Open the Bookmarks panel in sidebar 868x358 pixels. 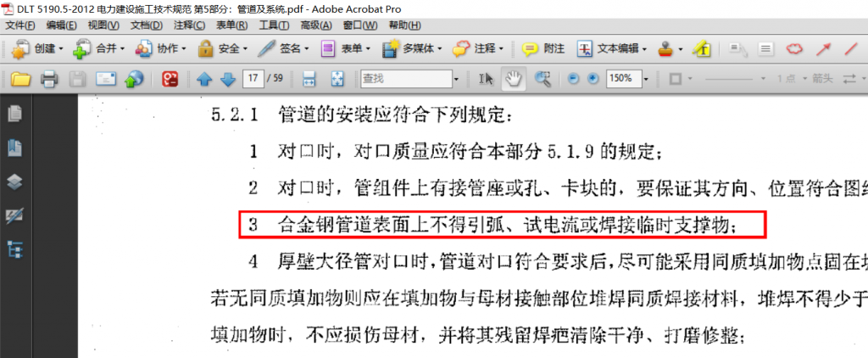pos(15,148)
